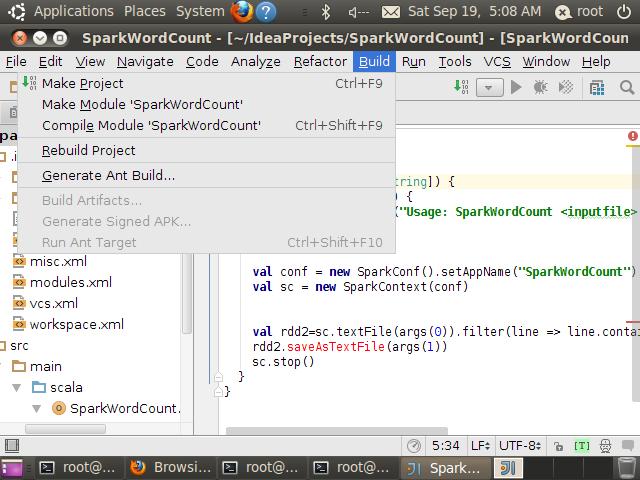Select main folder in tree
The width and height of the screenshot is (640, 480).
46,367
